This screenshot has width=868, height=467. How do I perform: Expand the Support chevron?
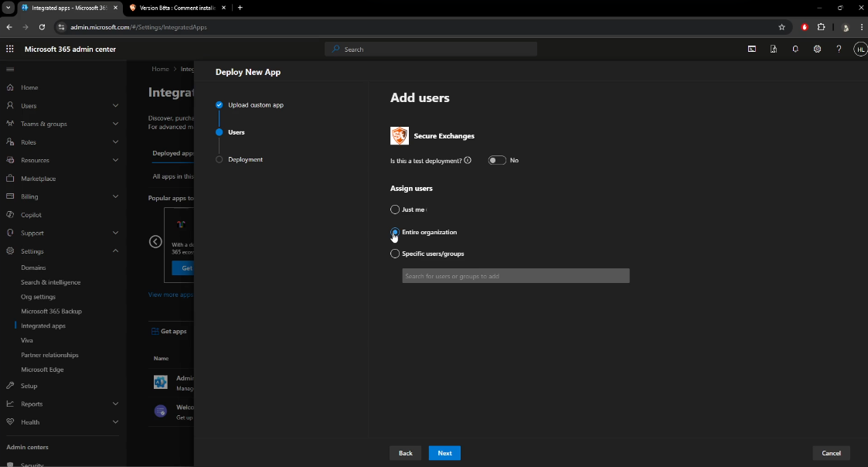tap(115, 233)
